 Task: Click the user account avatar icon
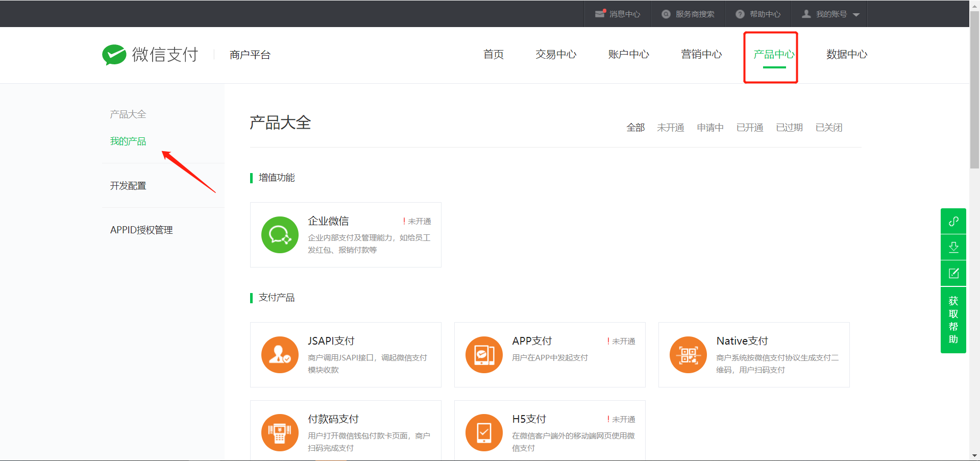tap(806, 14)
